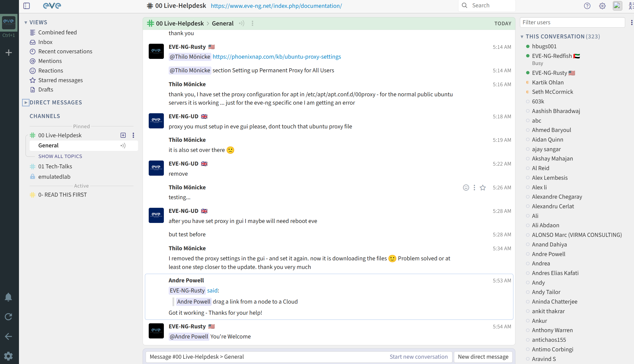This screenshot has height=364, width=634.
Task: Toggle visibility on General topic sidebar row
Action: (123, 146)
